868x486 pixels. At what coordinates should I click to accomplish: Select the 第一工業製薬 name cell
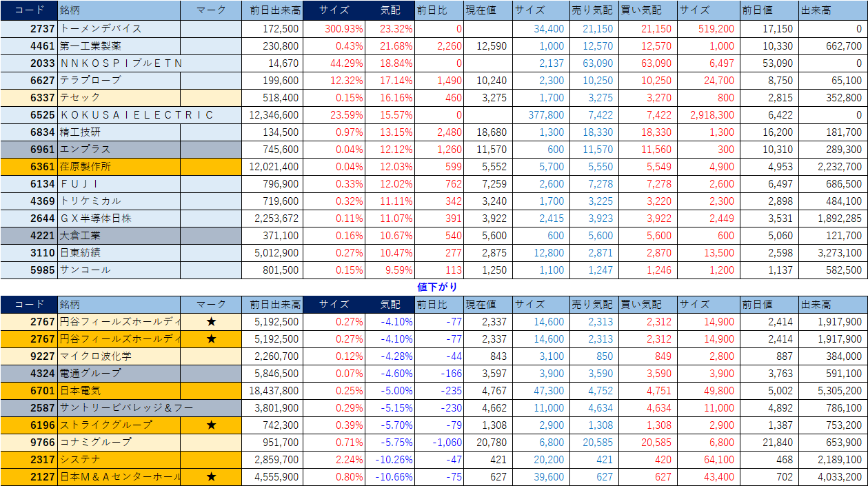tap(119, 46)
